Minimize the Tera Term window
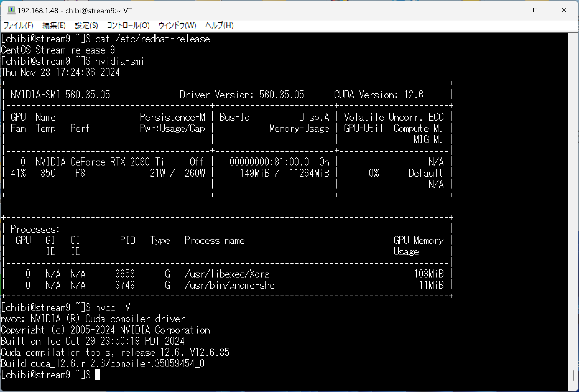Image resolution: width=579 pixels, height=392 pixels. (x=507, y=10)
